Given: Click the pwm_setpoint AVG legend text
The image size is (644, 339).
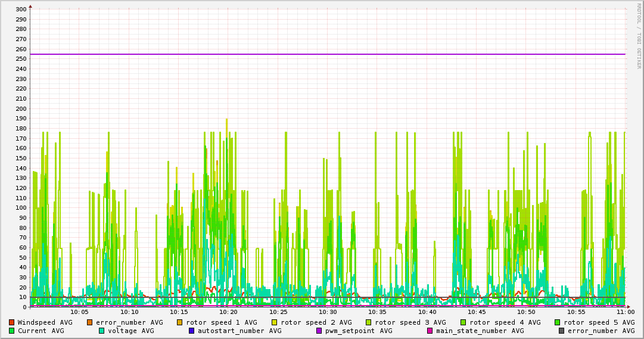Looking at the screenshot, I should pos(359,331).
